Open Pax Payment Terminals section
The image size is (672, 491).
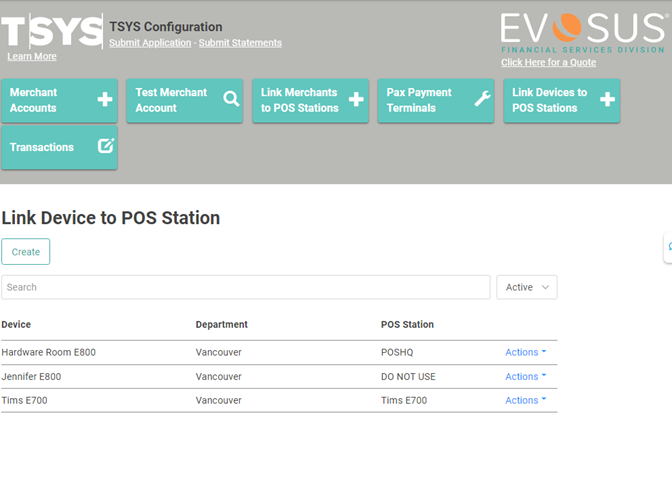(x=436, y=100)
